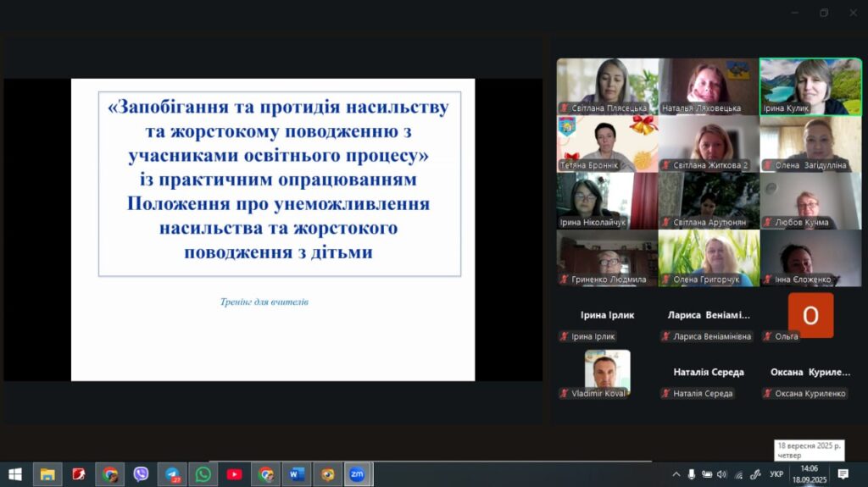Screen dimensions: 868x487
Task: Open File Explorer from taskbar
Action: 47,474
